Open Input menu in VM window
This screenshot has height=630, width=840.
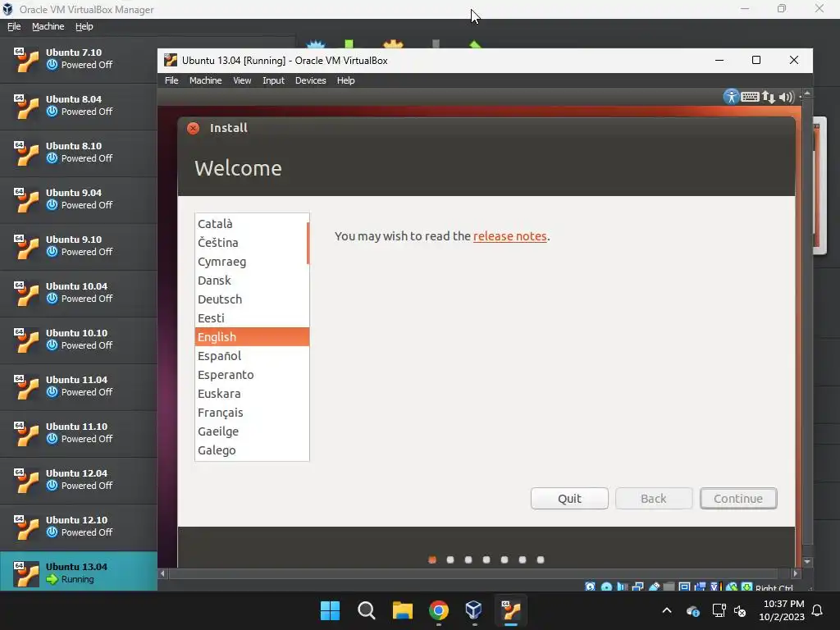273,80
